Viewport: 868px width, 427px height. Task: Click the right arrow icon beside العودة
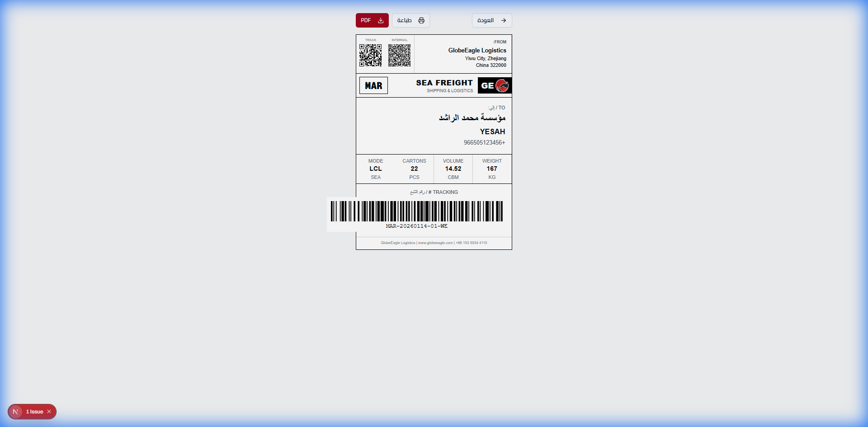point(504,20)
